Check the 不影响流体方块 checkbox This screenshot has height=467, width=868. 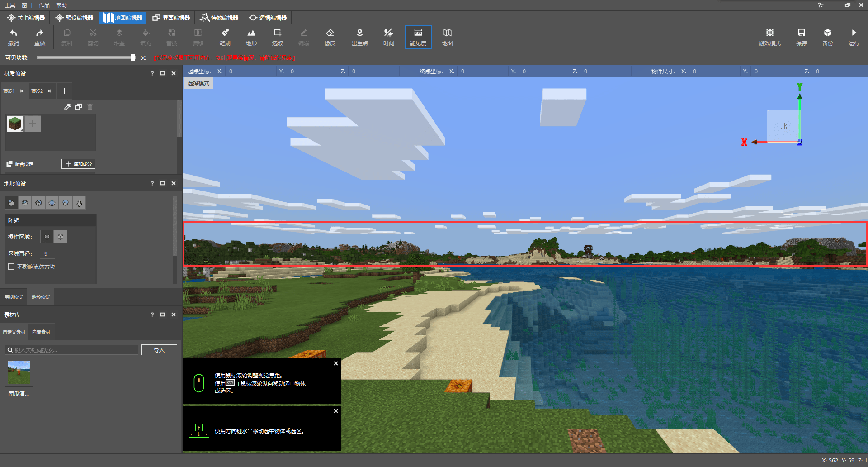coord(11,267)
